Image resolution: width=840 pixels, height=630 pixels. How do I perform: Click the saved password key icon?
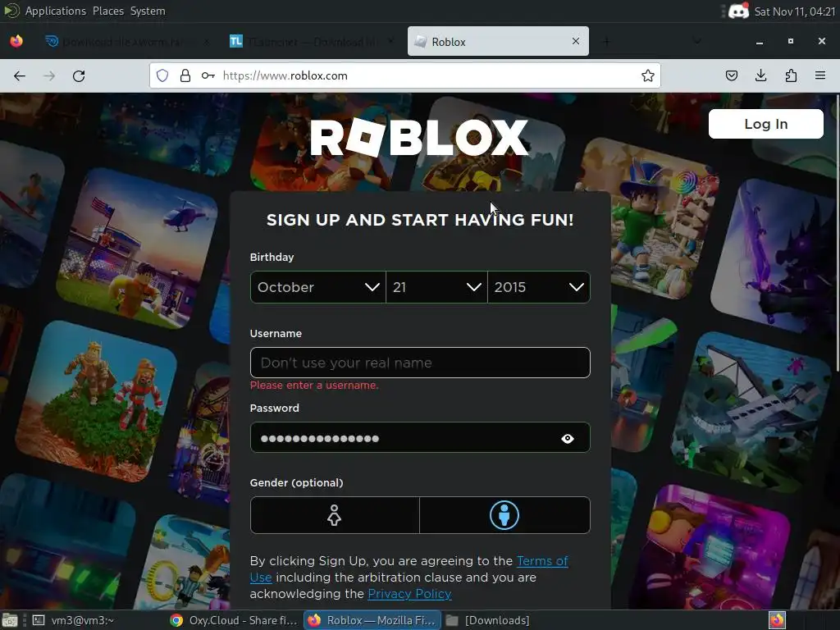coord(208,75)
